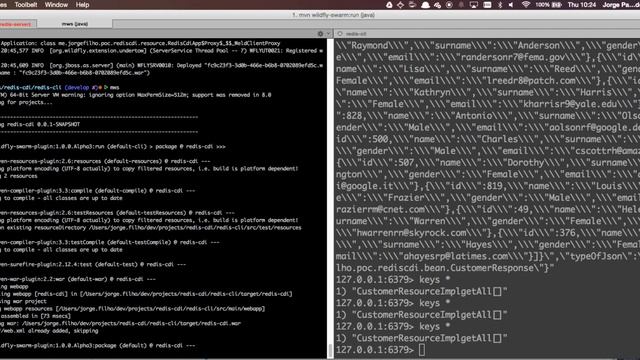
Task: Click the '(develop' git branch prompt
Action: pyautogui.click(x=77, y=87)
